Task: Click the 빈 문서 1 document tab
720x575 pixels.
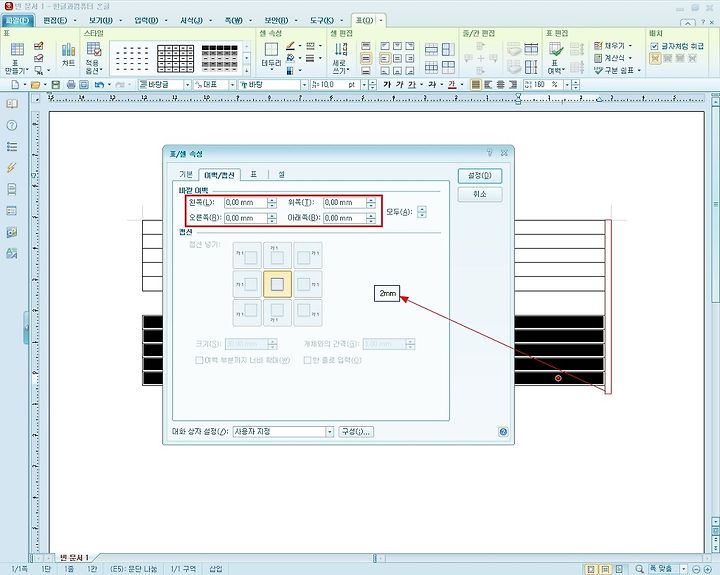Action: coord(73,558)
